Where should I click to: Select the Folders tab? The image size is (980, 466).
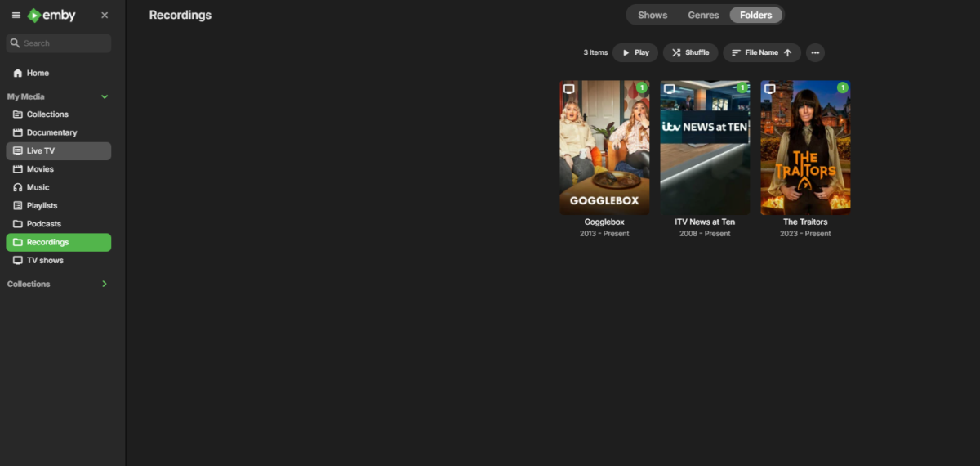(756, 15)
